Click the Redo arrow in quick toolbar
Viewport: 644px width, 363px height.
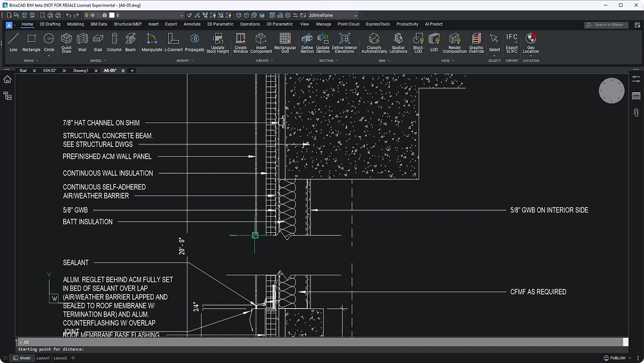76,15
